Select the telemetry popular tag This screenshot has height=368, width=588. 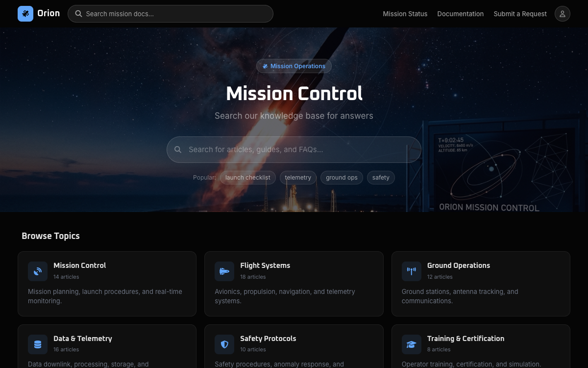point(298,178)
